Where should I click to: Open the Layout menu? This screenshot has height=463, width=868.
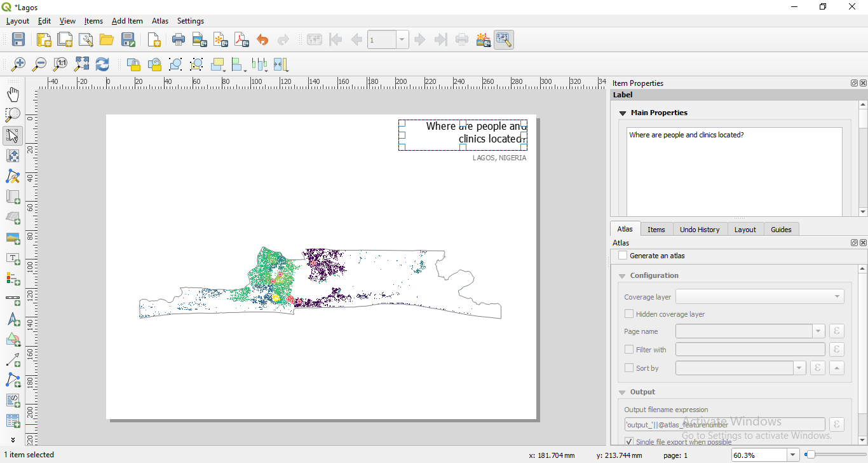click(18, 21)
